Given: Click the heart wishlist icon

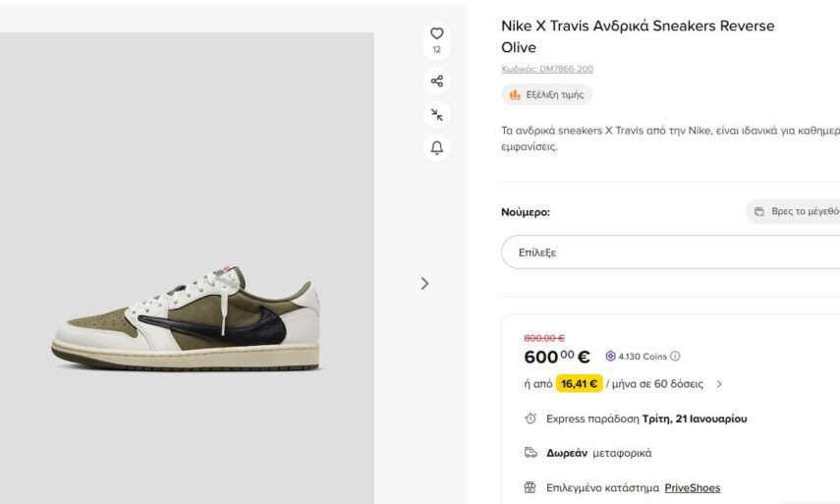Looking at the screenshot, I should click(437, 33).
